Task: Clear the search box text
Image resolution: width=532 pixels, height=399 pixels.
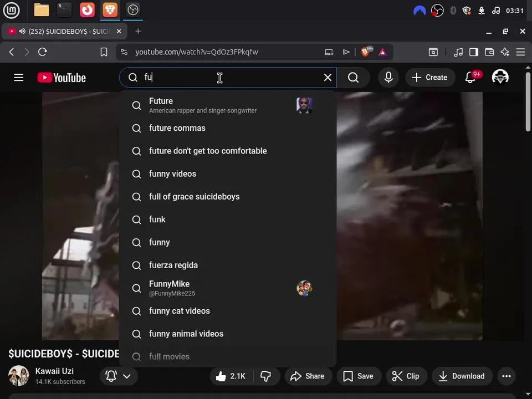Action: click(x=328, y=78)
